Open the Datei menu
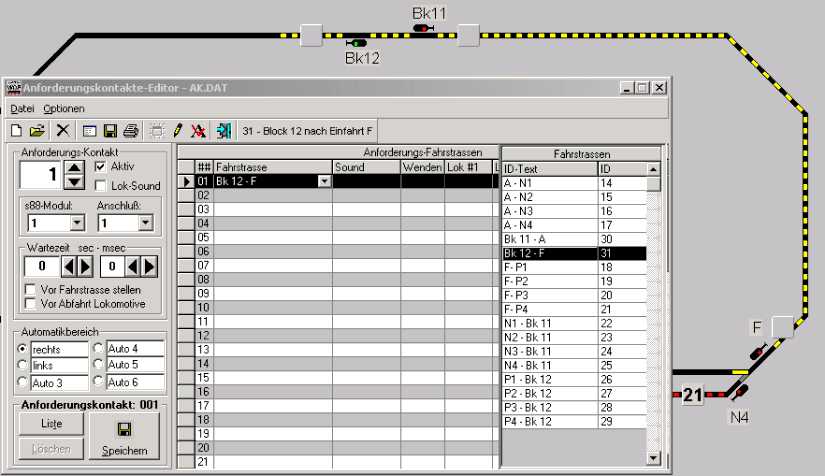Screen dimensions: 825x476 (x=22, y=108)
